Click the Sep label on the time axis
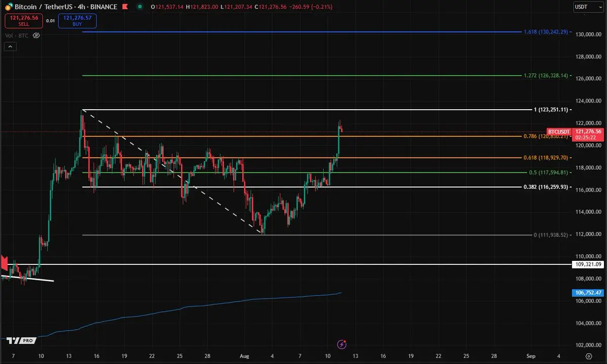The height and width of the screenshot is (364, 607). (531, 356)
